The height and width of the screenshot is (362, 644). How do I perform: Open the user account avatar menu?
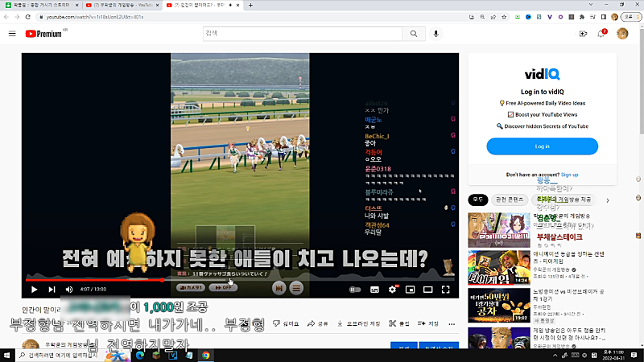[x=622, y=34]
